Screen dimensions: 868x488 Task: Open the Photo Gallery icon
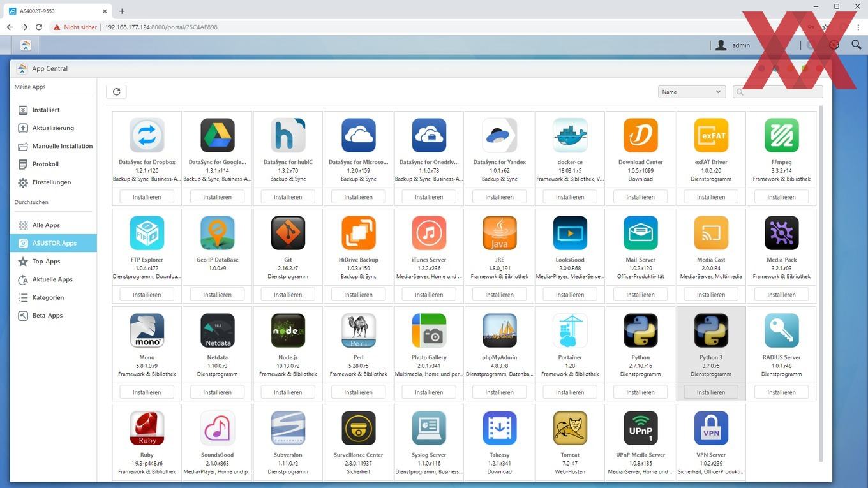pos(429,330)
